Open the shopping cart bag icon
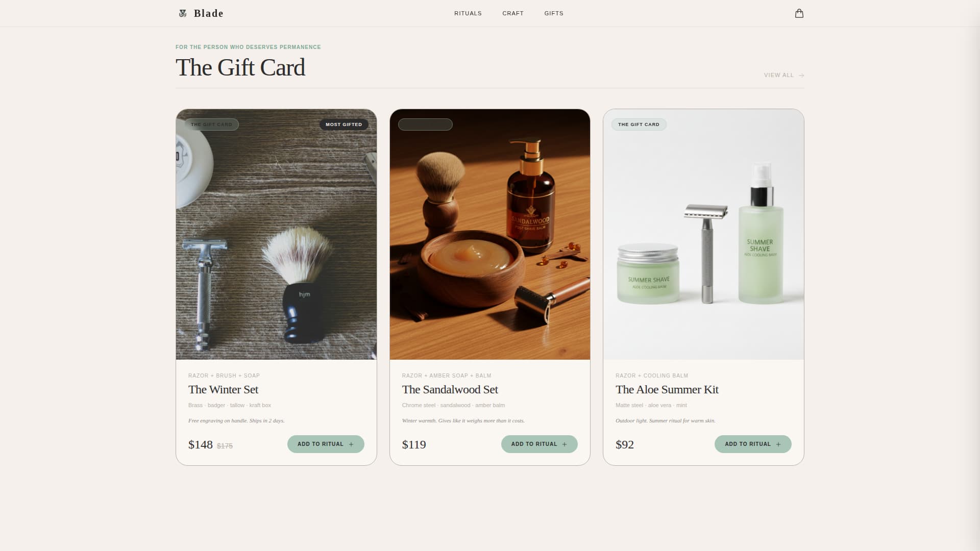Viewport: 980px width, 551px height. pyautogui.click(x=799, y=13)
